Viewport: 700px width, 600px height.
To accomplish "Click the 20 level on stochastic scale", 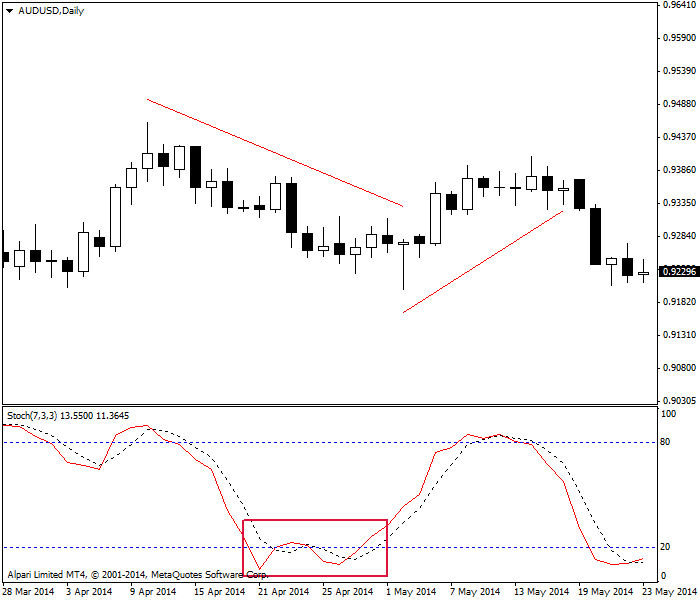I will coord(668,547).
